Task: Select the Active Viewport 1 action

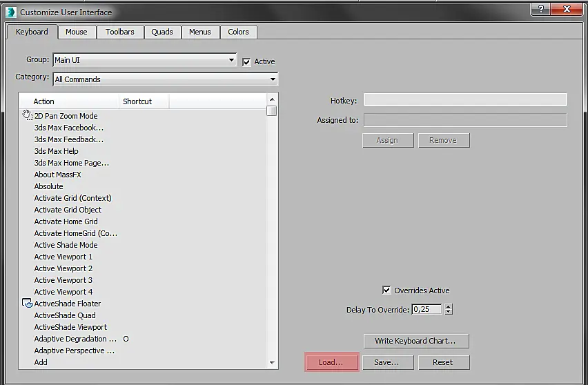Action: tap(63, 257)
